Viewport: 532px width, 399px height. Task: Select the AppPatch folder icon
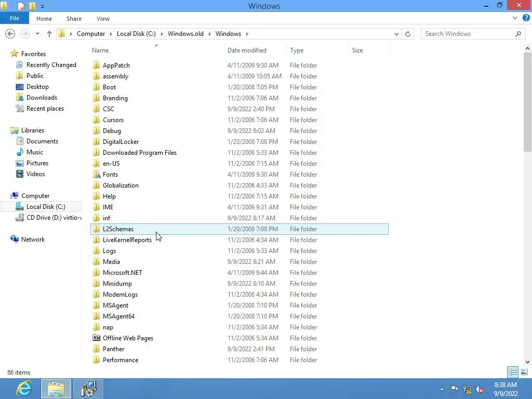97,65
